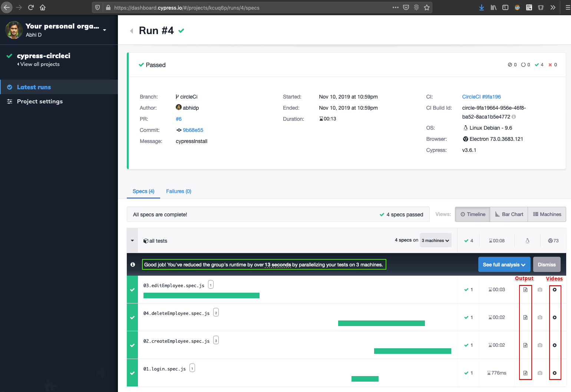Open output for 04.deleteEmployee.spec.js
The width and height of the screenshot is (571, 392).
coord(525,318)
